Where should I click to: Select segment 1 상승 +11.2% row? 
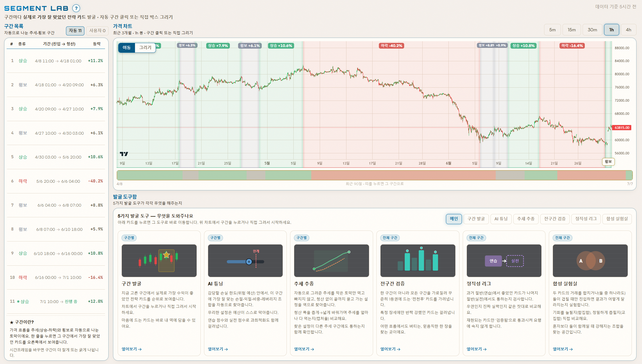point(56,61)
